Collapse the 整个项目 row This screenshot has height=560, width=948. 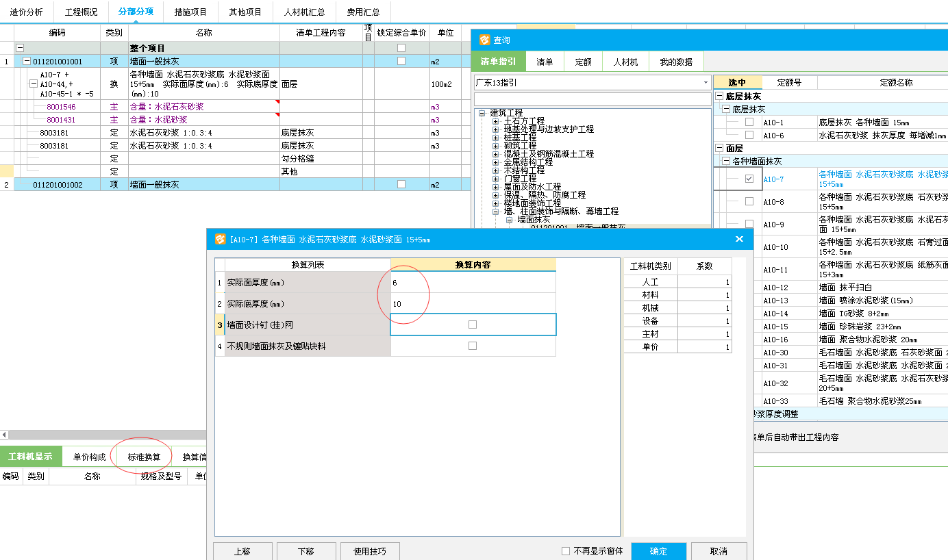pos(20,48)
